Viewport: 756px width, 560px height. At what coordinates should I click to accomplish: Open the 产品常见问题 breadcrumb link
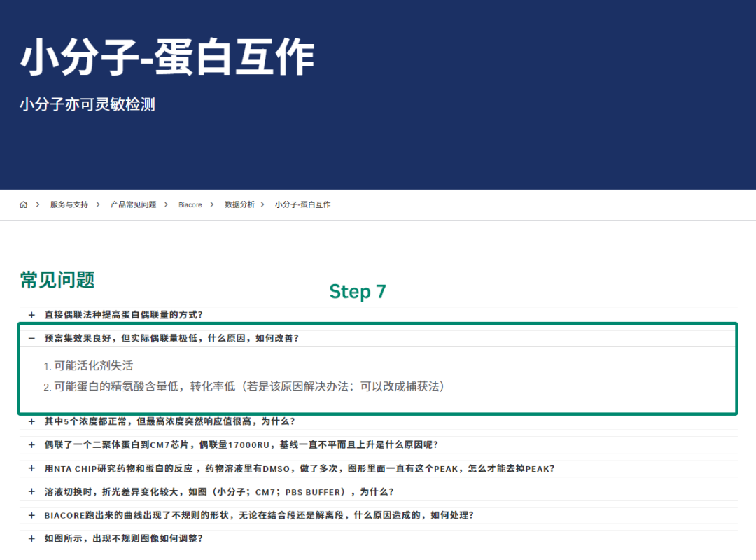[134, 204]
